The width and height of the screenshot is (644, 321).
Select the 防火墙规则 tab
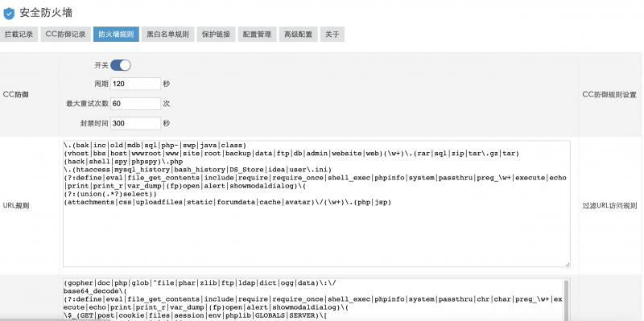point(116,35)
